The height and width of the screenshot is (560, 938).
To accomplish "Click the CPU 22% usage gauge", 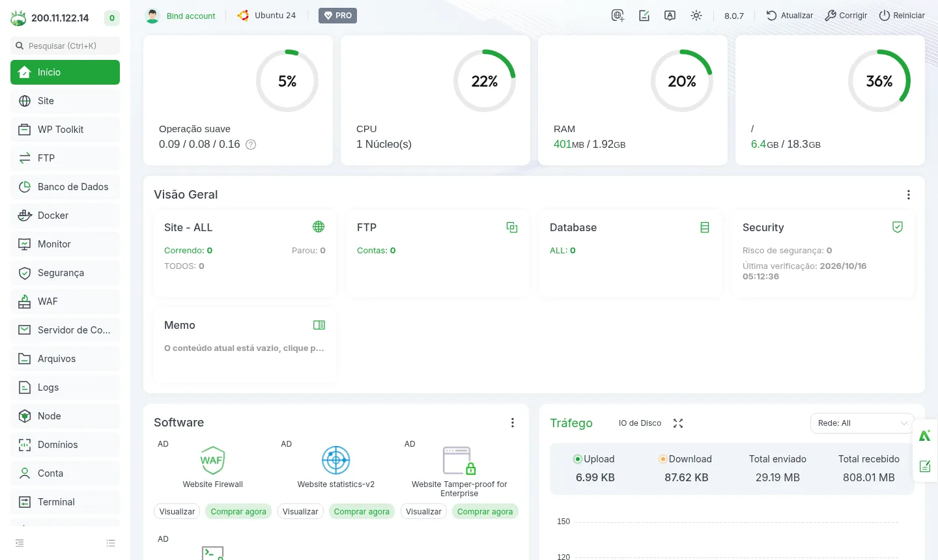I will click(x=485, y=81).
